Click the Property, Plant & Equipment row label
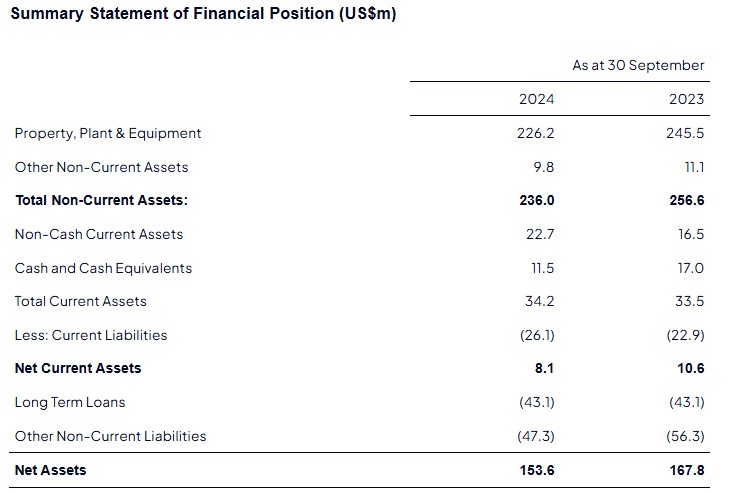Viewport: 731px width, 493px height. (108, 133)
